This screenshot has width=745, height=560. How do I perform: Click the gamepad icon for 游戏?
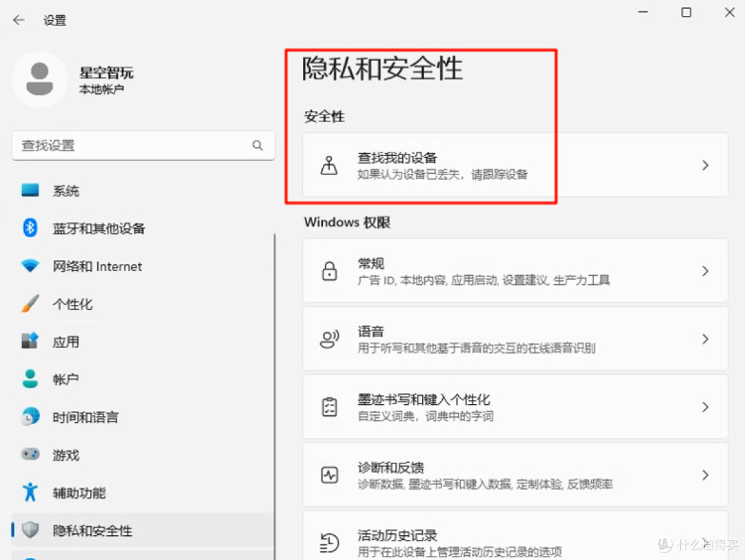click(x=30, y=454)
